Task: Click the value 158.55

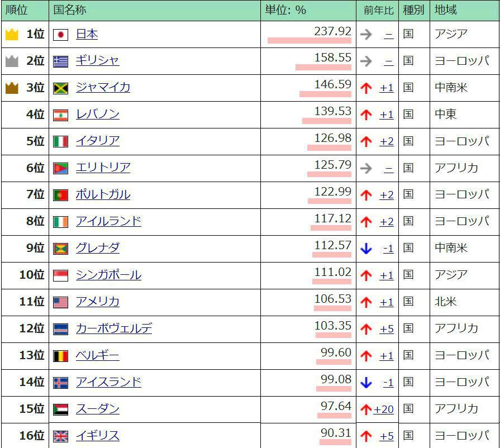Action: click(x=332, y=58)
